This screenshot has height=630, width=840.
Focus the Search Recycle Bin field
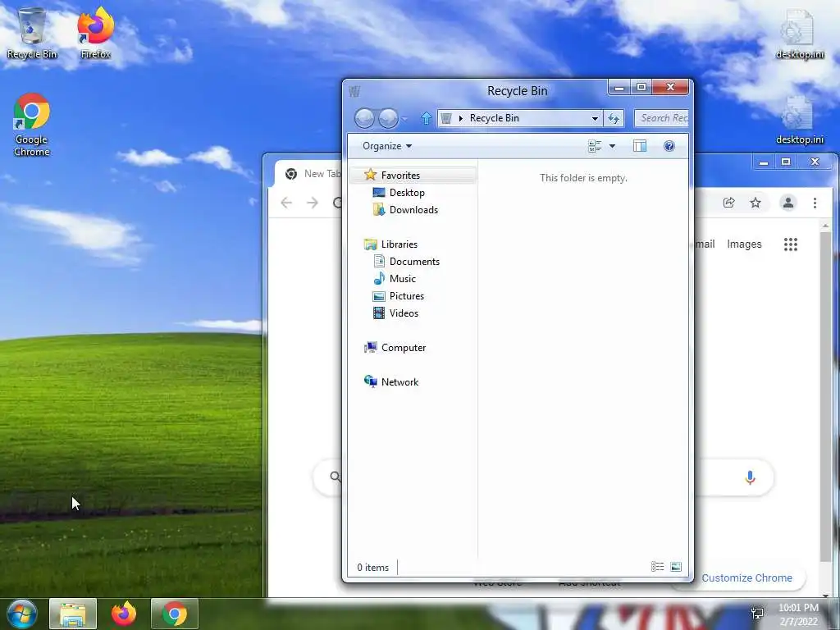pos(662,118)
